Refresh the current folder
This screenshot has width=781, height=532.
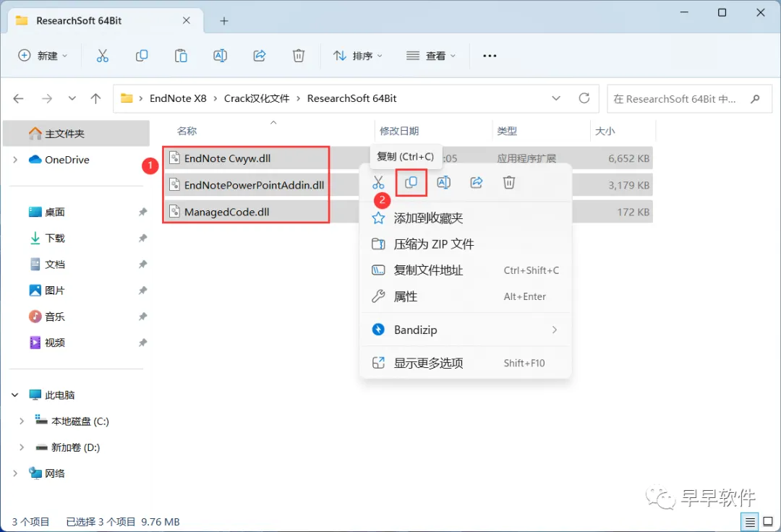pos(584,98)
